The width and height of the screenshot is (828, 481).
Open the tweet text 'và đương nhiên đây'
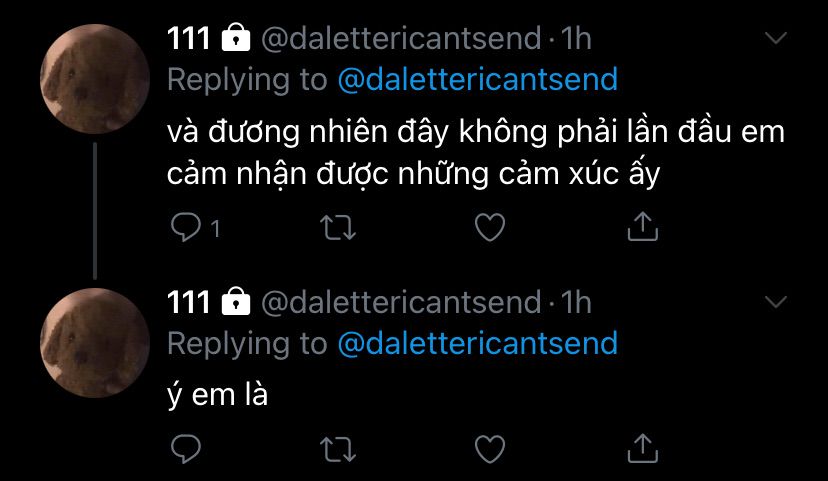click(x=307, y=132)
